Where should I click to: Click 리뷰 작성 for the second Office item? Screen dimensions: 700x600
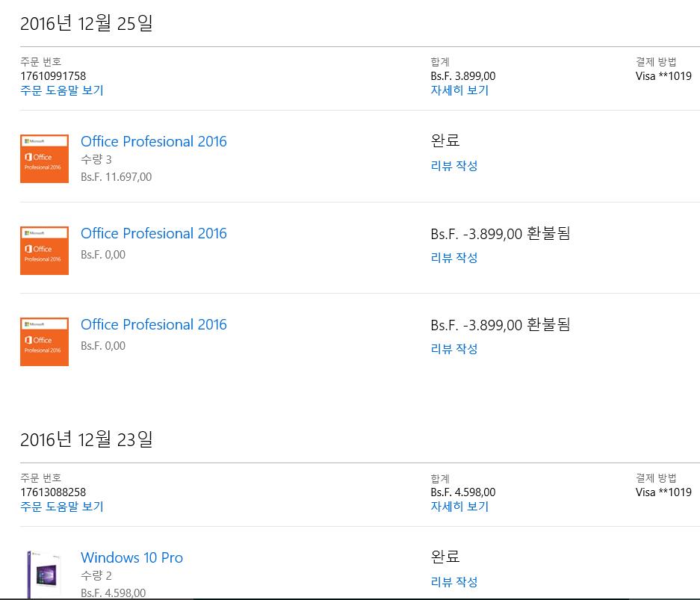point(454,258)
